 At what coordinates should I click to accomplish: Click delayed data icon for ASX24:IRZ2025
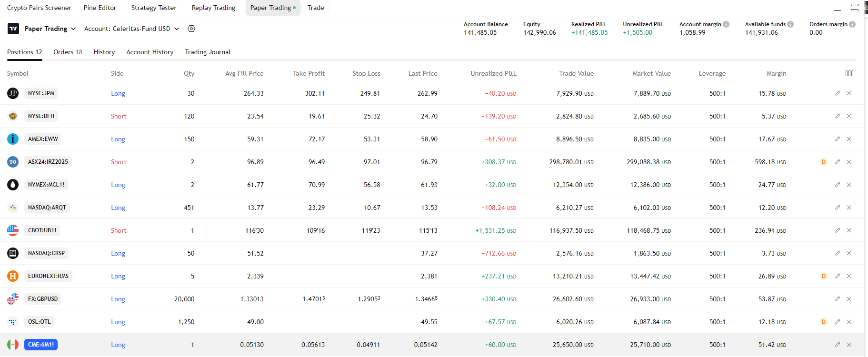click(x=824, y=162)
